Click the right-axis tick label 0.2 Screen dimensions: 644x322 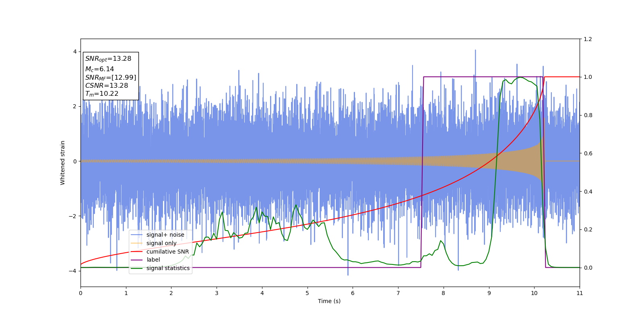click(588, 230)
